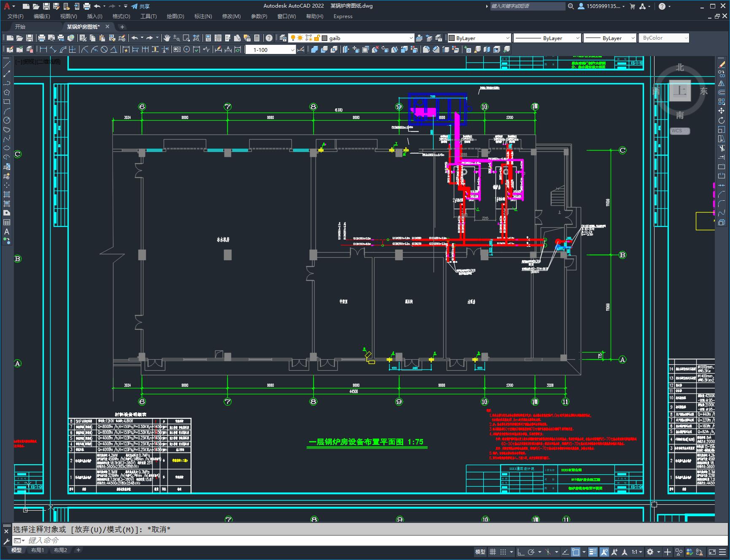Select the Line tool in draw toolbar

(7, 65)
